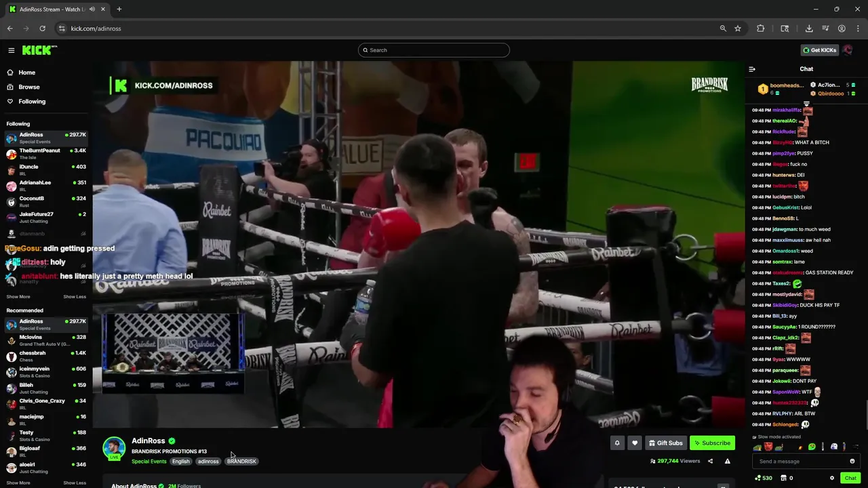
Task: Click the 530 channel points icon
Action: coord(764,478)
